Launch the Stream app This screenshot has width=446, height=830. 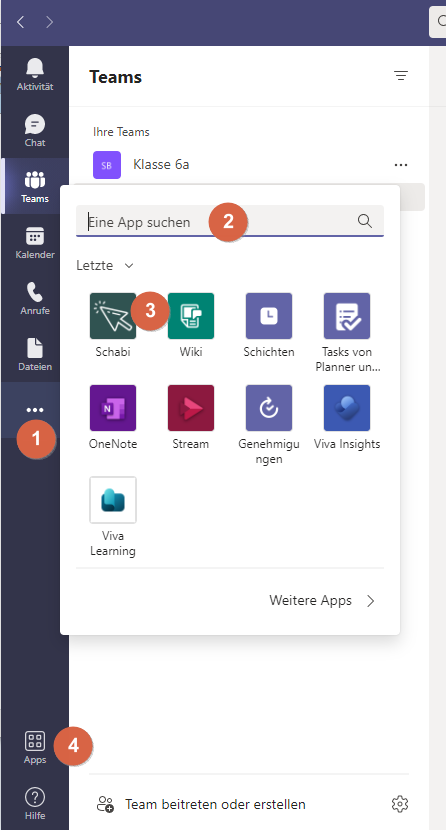coord(191,408)
